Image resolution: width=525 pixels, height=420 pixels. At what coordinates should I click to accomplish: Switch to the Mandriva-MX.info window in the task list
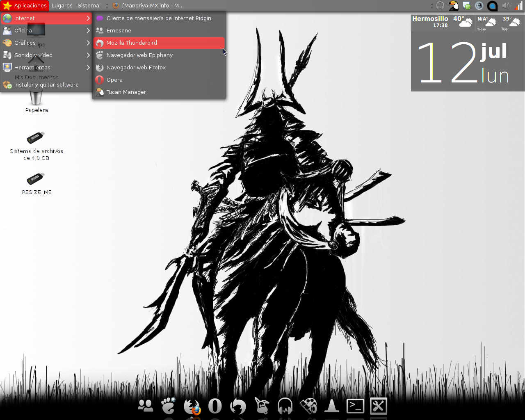(148, 5)
